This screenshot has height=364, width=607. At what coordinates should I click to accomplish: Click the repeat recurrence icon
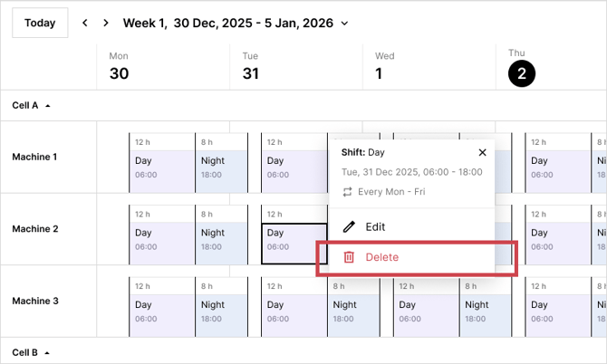[346, 192]
